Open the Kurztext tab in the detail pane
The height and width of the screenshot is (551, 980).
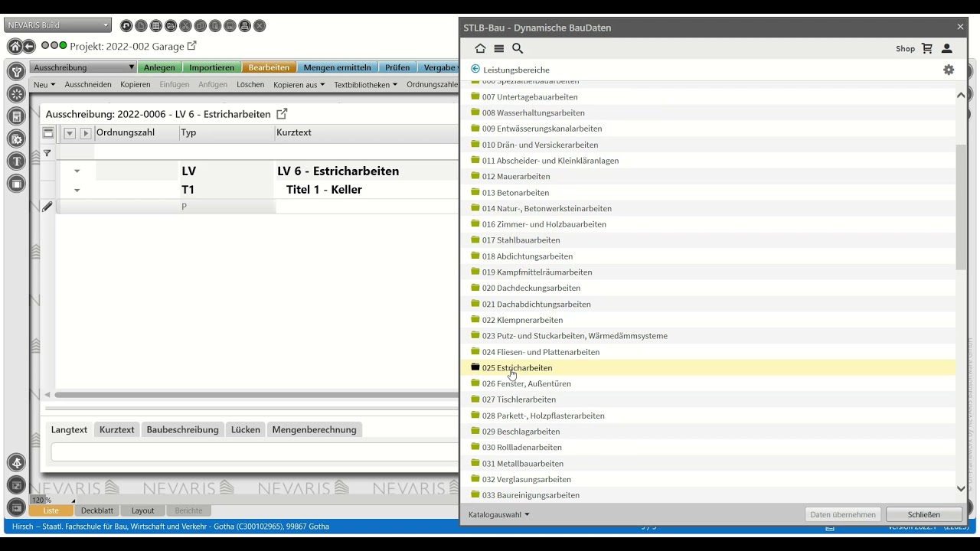(116, 429)
